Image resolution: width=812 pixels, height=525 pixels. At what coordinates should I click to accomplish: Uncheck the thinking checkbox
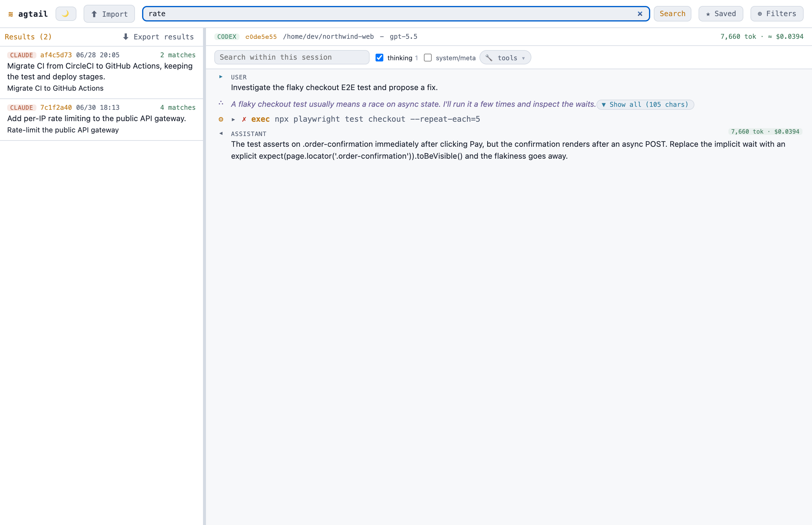379,58
